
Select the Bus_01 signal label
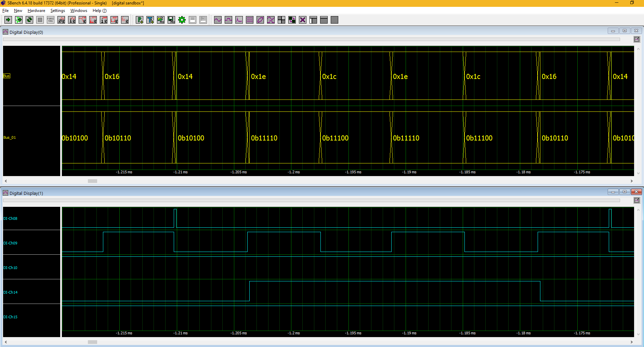[x=10, y=137]
